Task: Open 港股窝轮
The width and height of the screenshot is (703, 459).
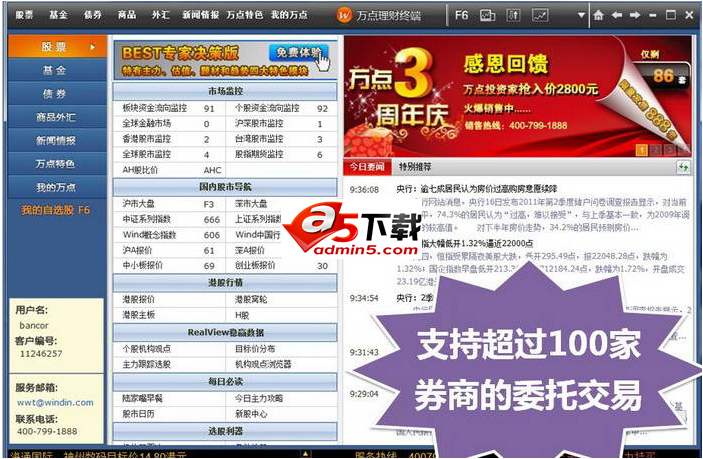Action: click(x=251, y=299)
